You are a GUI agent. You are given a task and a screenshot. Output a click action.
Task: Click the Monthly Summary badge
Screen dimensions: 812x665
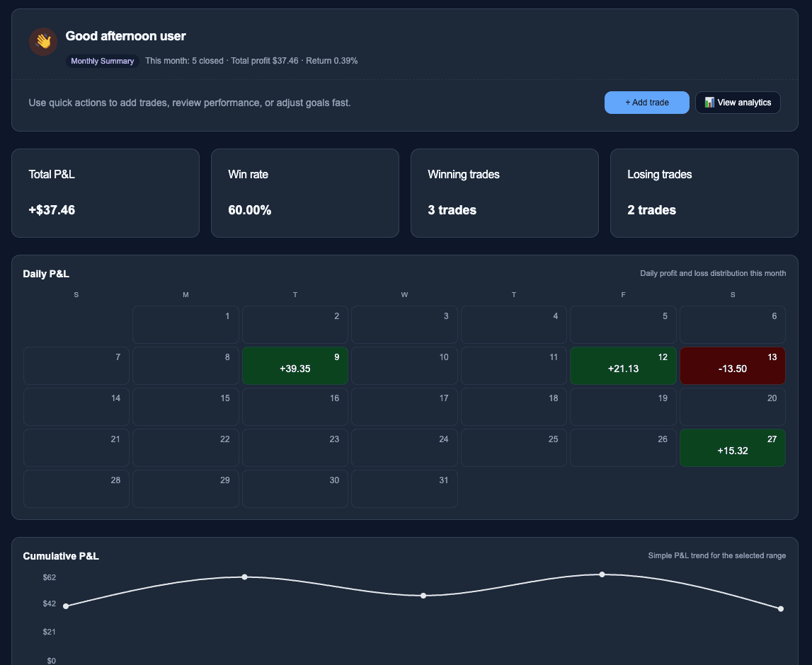coord(102,61)
